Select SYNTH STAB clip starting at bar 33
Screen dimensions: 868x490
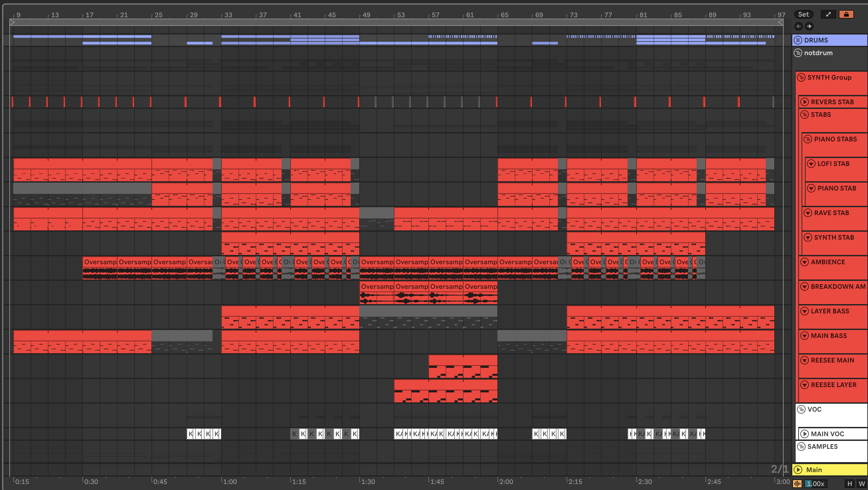point(290,243)
